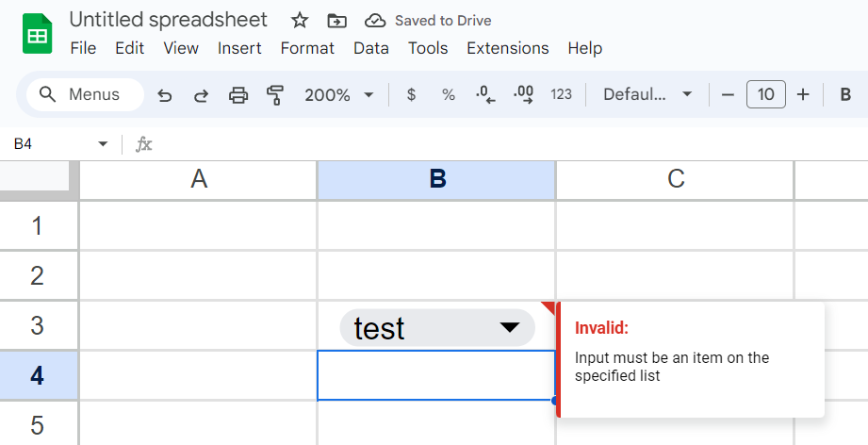The width and height of the screenshot is (868, 445).
Task: Format the cell as percent
Action: tap(449, 94)
